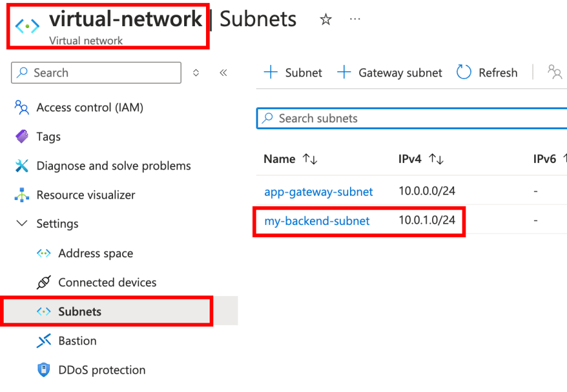Open the my-backend-subnet details

(317, 221)
